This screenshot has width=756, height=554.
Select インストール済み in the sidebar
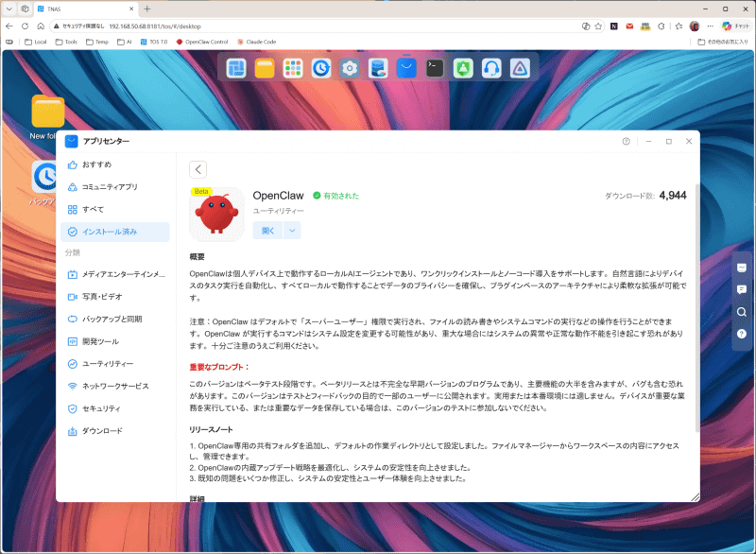(115, 232)
